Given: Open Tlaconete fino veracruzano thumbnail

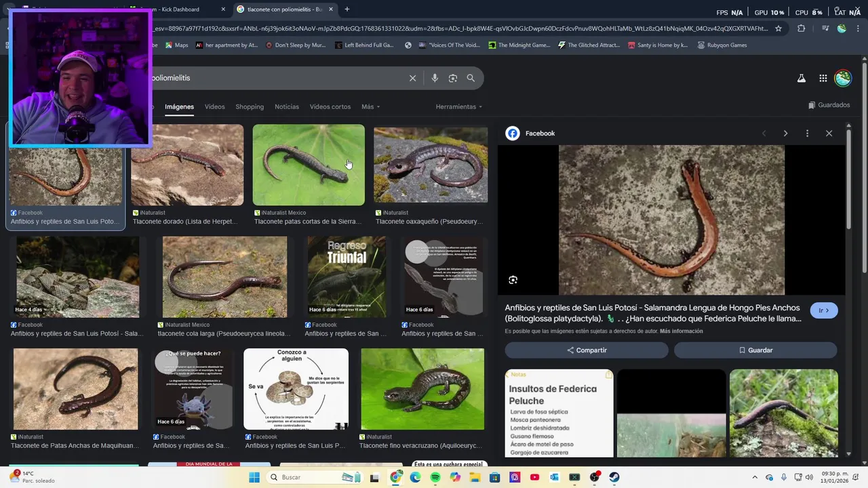Looking at the screenshot, I should coord(422,389).
